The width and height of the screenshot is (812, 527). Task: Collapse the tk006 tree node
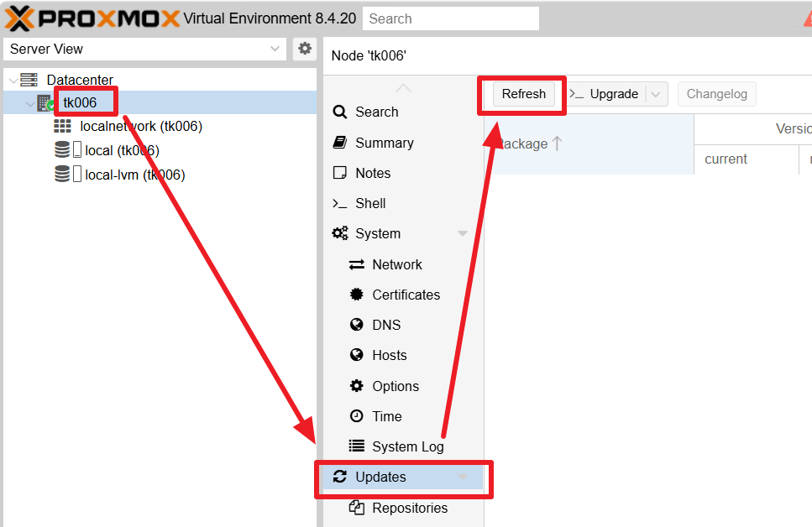click(x=30, y=103)
